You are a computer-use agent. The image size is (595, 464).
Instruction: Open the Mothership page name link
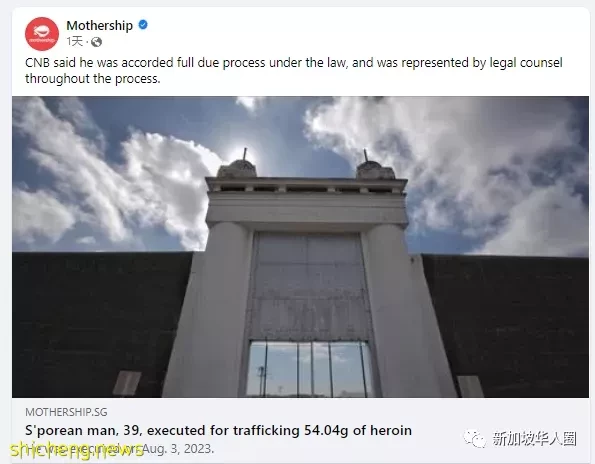99,25
